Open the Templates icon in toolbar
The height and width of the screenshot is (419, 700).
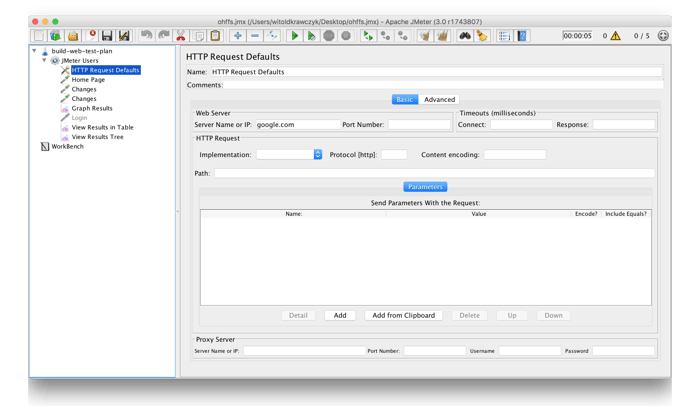point(56,36)
